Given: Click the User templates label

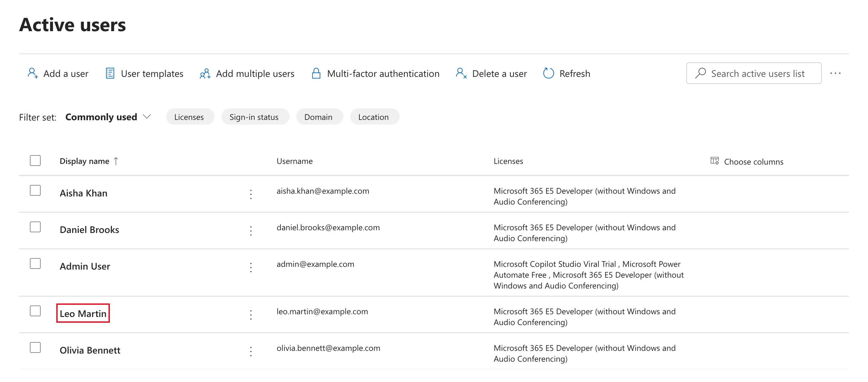Looking at the screenshot, I should click(x=152, y=73).
